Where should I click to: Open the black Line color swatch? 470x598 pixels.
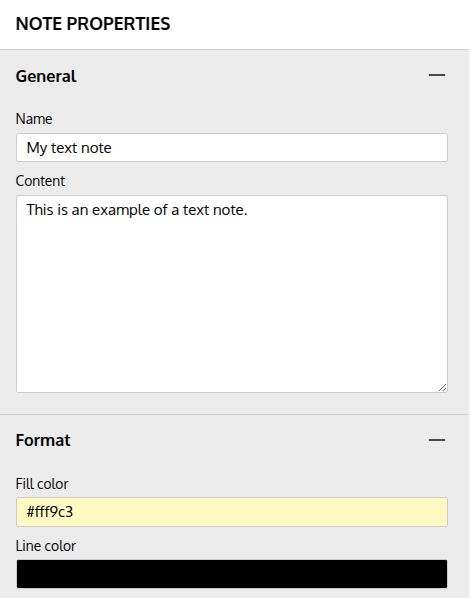pyautogui.click(x=232, y=574)
